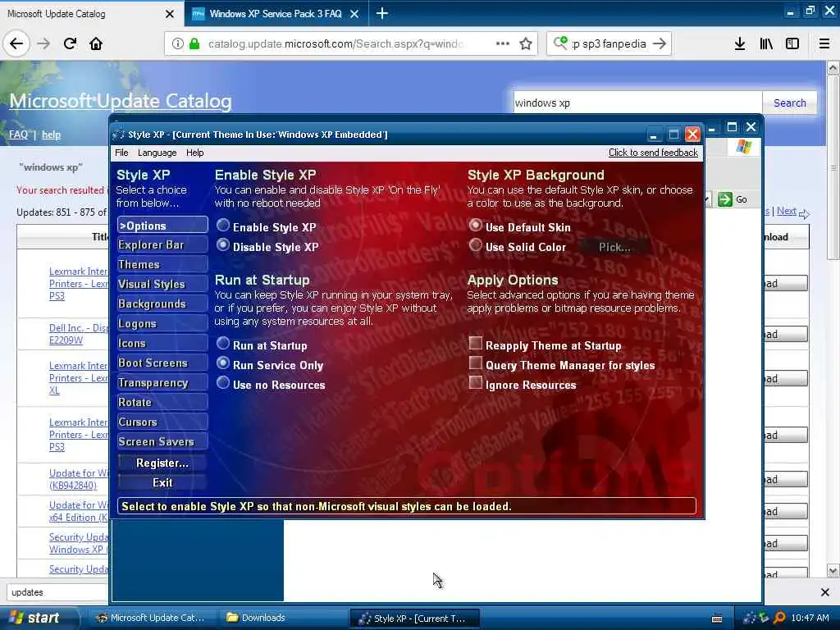Open the Rotate section
The height and width of the screenshot is (630, 840).
(162, 402)
